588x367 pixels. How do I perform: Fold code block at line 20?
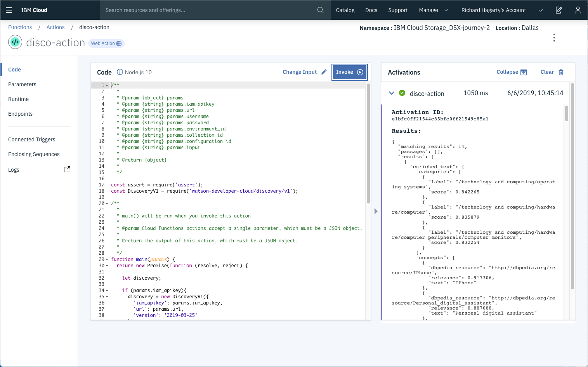(x=107, y=204)
